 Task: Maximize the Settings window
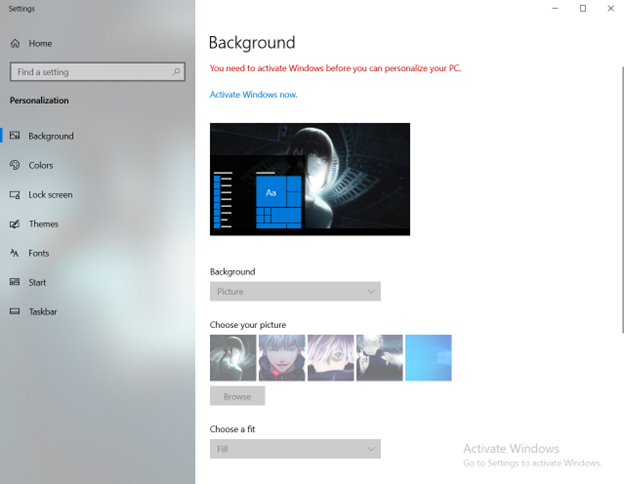583,8
